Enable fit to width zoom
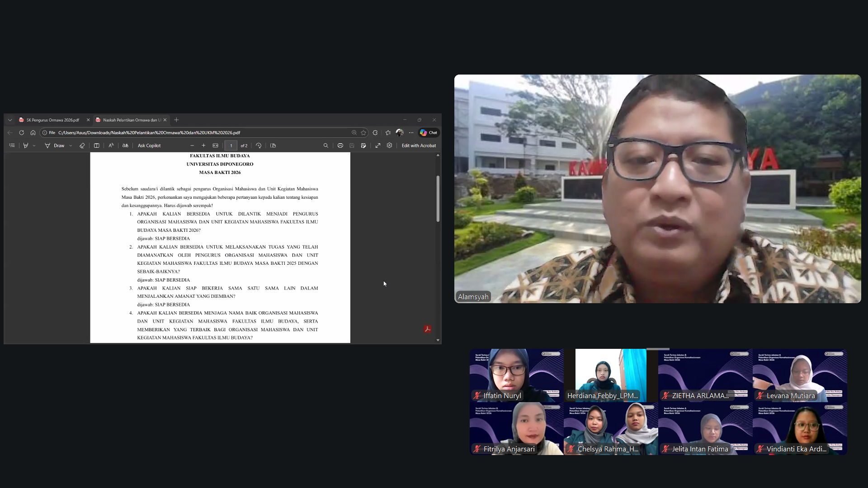 215,145
